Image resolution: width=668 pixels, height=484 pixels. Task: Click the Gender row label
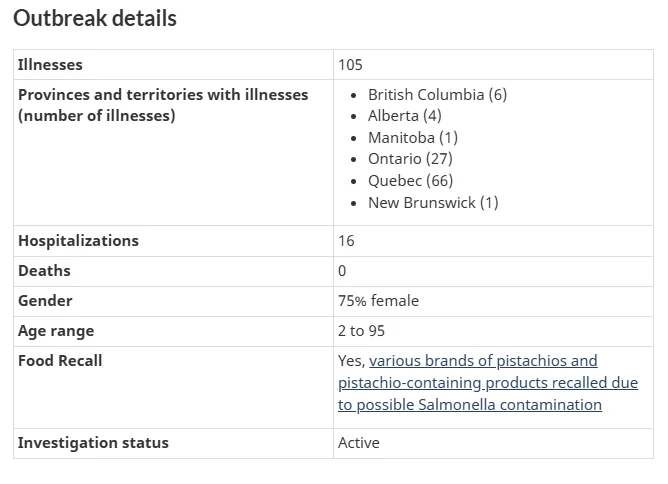tap(45, 301)
